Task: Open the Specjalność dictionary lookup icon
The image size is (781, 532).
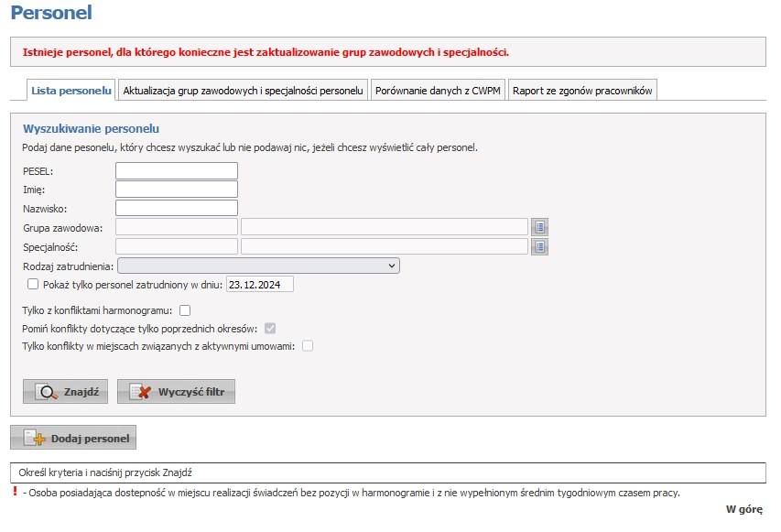Action: coord(540,246)
